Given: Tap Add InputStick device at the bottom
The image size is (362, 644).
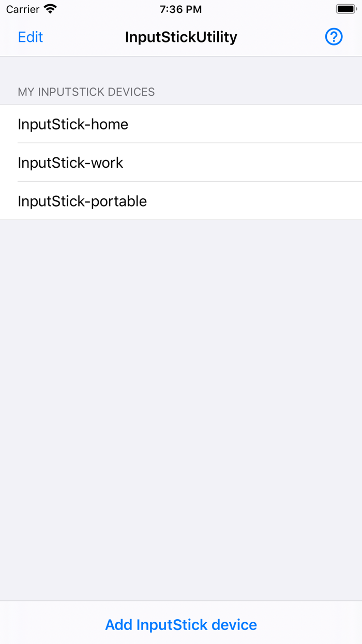Looking at the screenshot, I should point(181,624).
